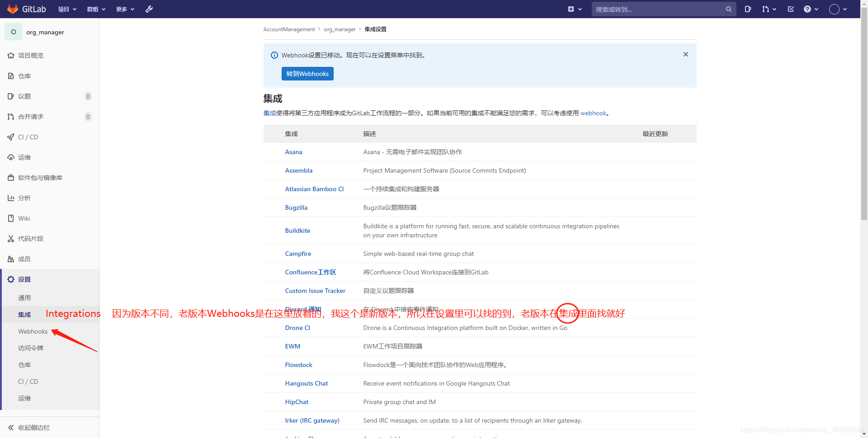
Task: Dismiss the Webhook moved notice
Action: 685,54
